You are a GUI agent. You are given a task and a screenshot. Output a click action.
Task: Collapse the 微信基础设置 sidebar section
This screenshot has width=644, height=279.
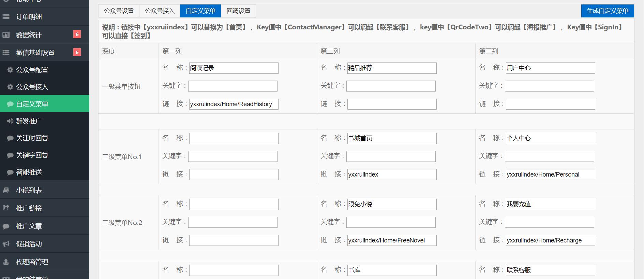[45, 53]
